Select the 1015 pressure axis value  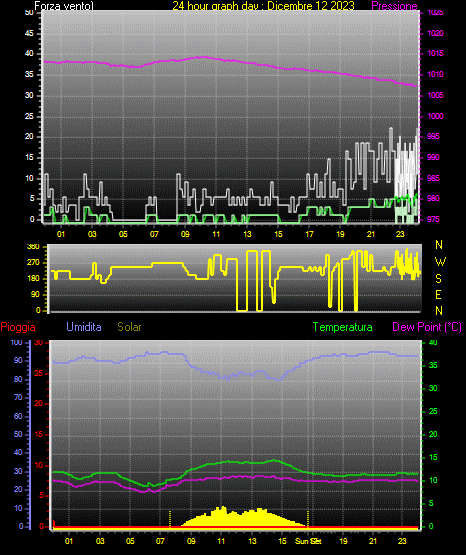pyautogui.click(x=435, y=53)
